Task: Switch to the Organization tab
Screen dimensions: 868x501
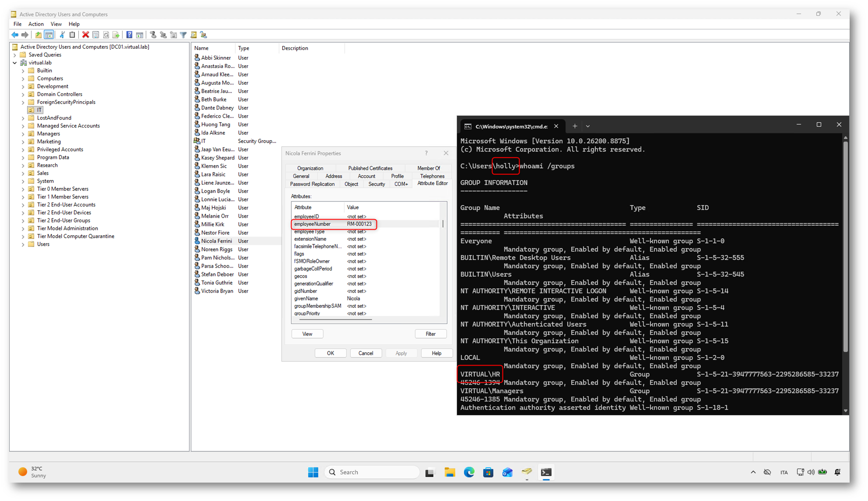Action: click(310, 168)
